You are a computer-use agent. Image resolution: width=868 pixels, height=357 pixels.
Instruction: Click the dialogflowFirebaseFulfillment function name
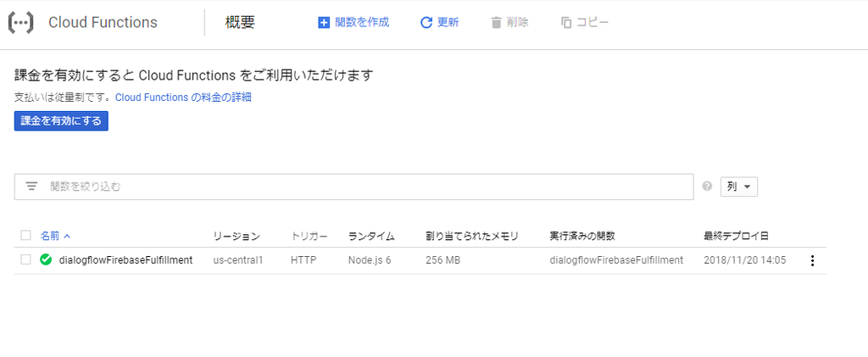pos(125,260)
